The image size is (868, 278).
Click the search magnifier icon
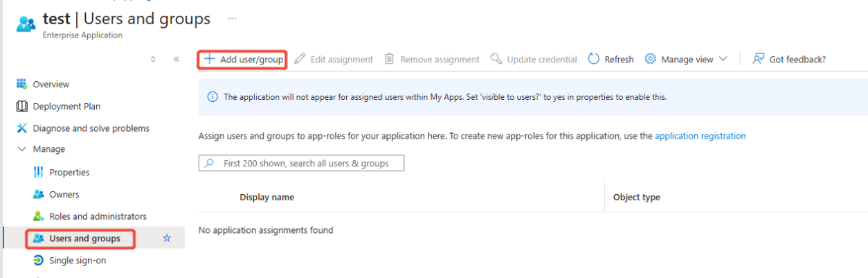click(210, 164)
